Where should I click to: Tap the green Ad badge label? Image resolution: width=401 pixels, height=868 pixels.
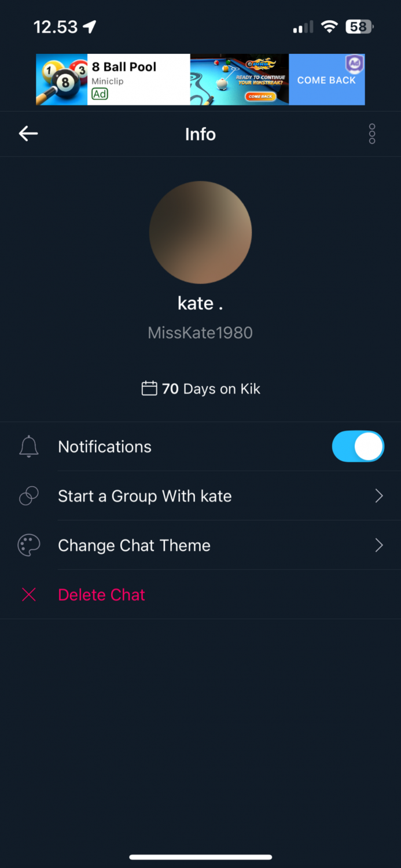100,94
